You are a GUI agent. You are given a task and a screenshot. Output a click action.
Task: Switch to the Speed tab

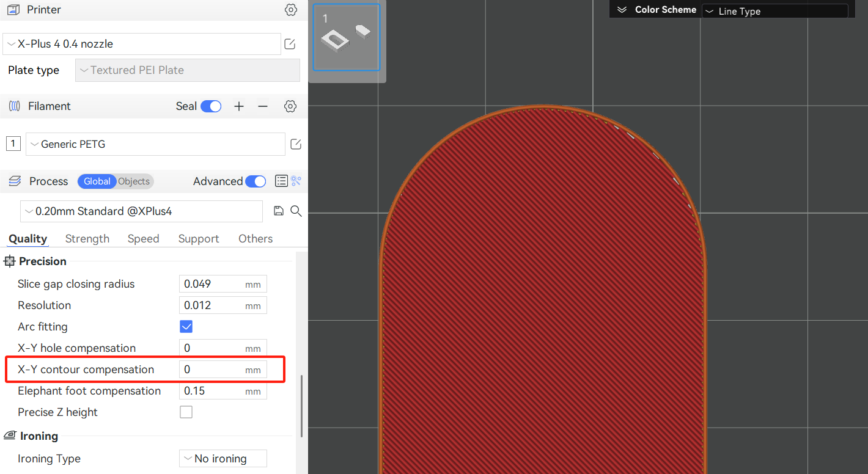tap(144, 239)
